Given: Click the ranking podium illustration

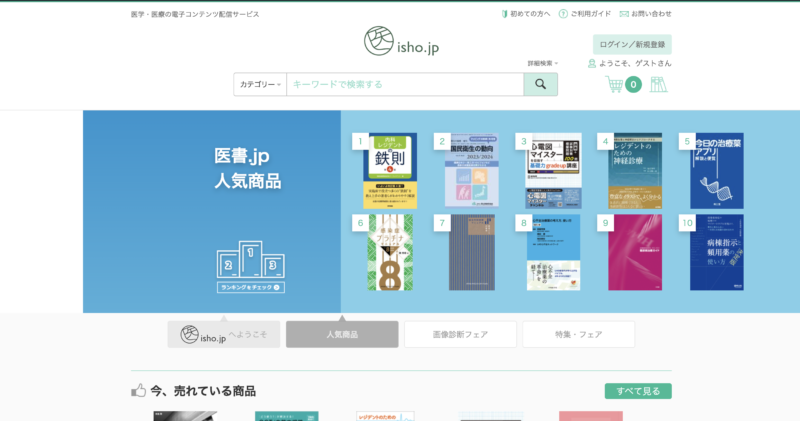Looking at the screenshot, I should point(251,259).
